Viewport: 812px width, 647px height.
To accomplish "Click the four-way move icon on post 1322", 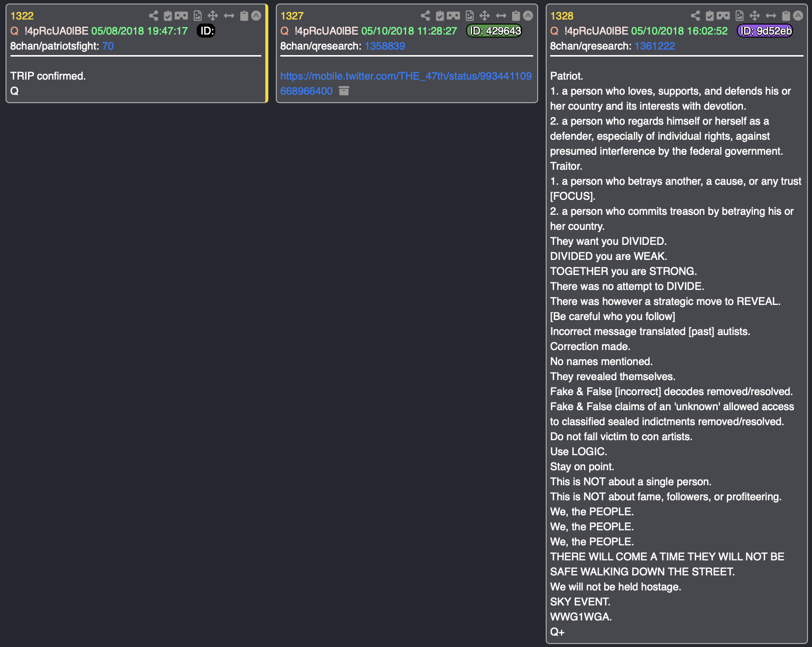I will coord(213,16).
